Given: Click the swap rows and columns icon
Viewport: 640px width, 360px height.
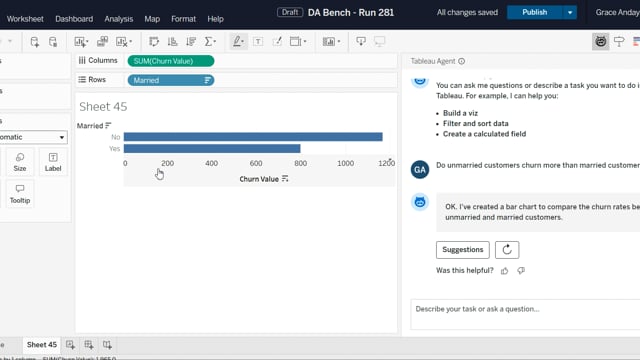Looking at the screenshot, I should (x=154, y=42).
